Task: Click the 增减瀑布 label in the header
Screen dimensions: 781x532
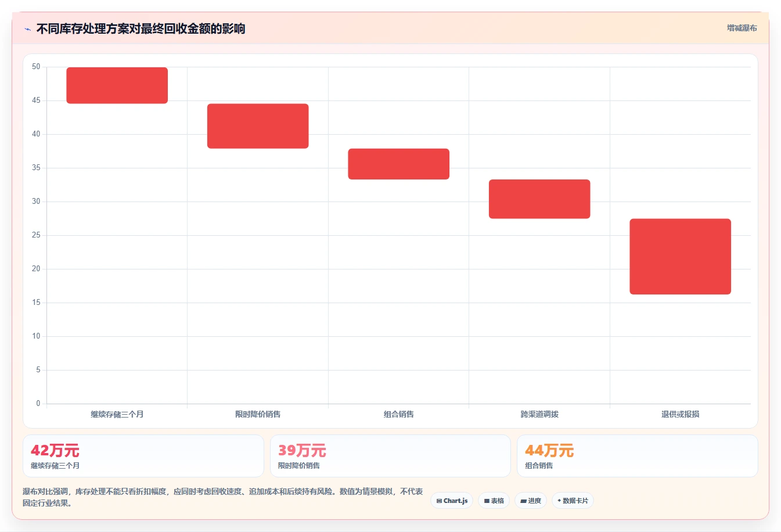Action: [742, 28]
